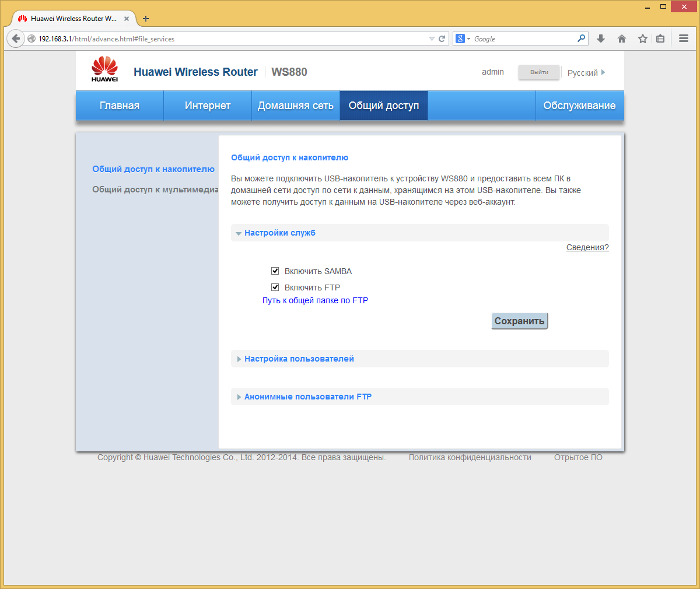Click the Сохранить button
This screenshot has height=589, width=700.
click(520, 321)
